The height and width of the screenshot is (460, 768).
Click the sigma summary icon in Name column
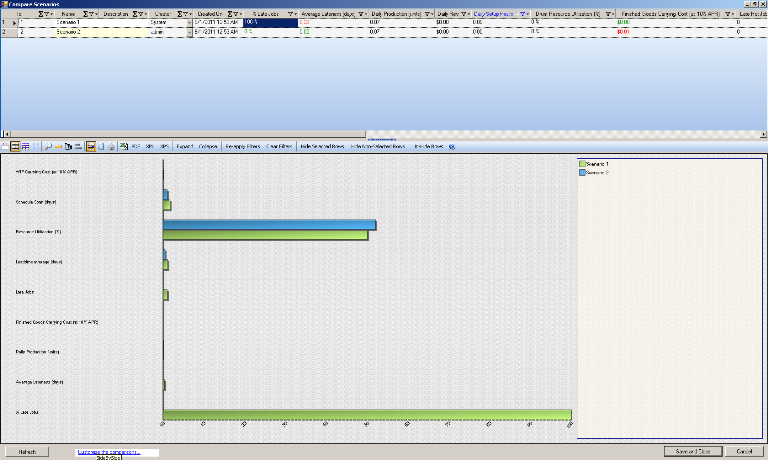click(86, 14)
